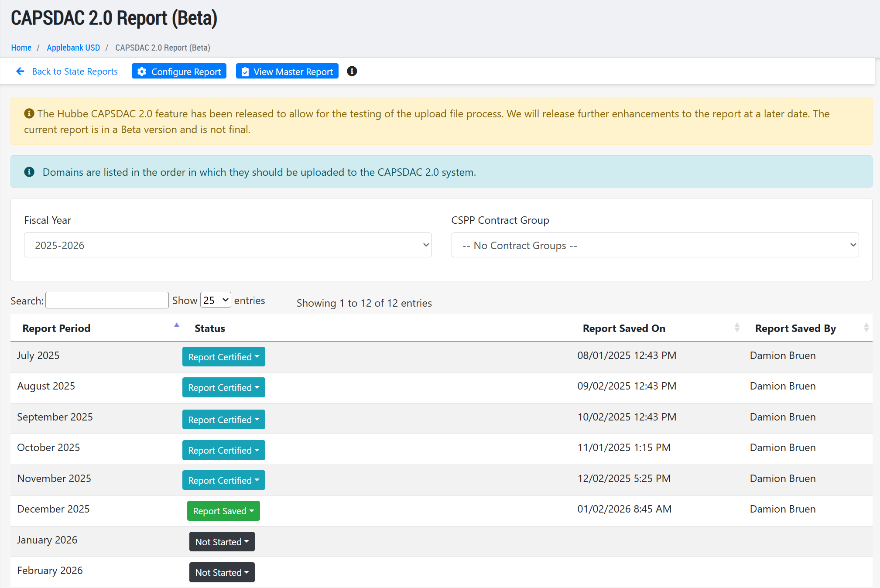The image size is (880, 588).
Task: Expand February 2026 Not Started status menu
Action: point(222,572)
